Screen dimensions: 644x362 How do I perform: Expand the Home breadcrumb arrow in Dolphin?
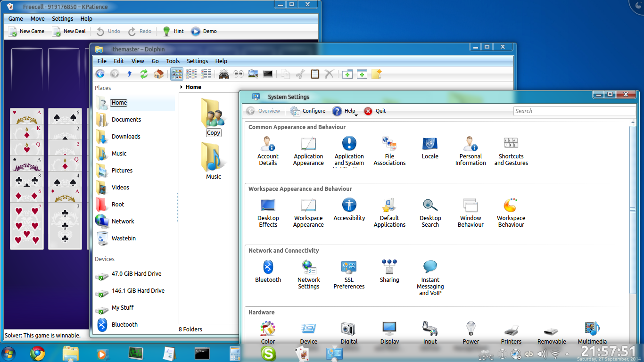[x=182, y=87]
